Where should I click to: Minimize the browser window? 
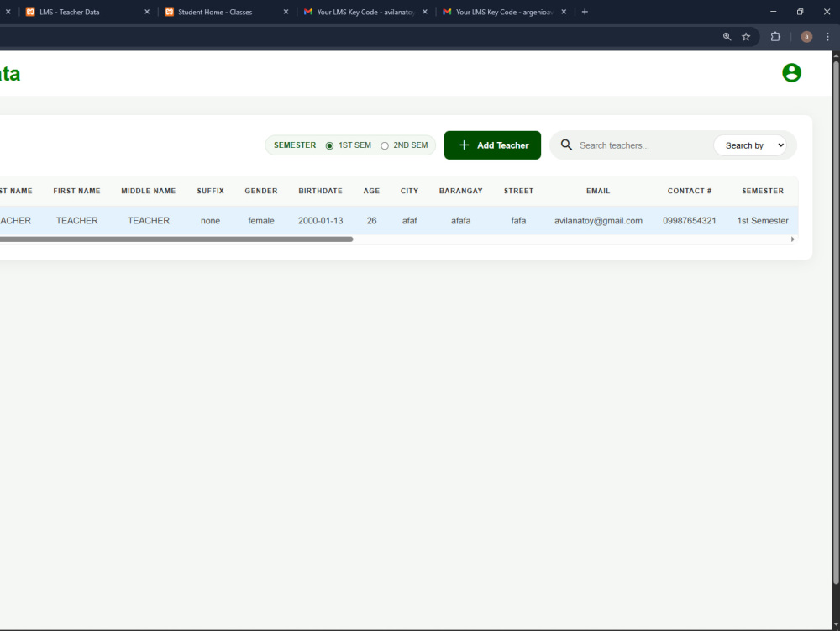tap(773, 12)
